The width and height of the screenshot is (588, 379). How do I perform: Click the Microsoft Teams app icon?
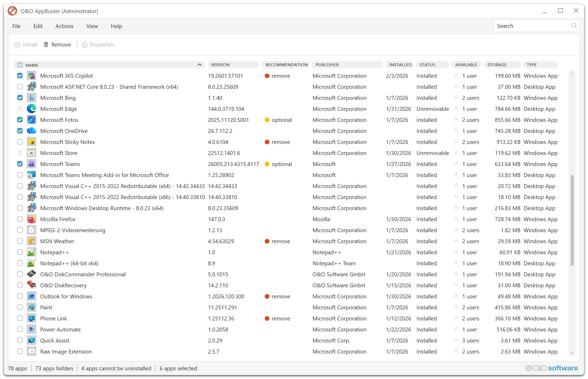pyautogui.click(x=32, y=164)
